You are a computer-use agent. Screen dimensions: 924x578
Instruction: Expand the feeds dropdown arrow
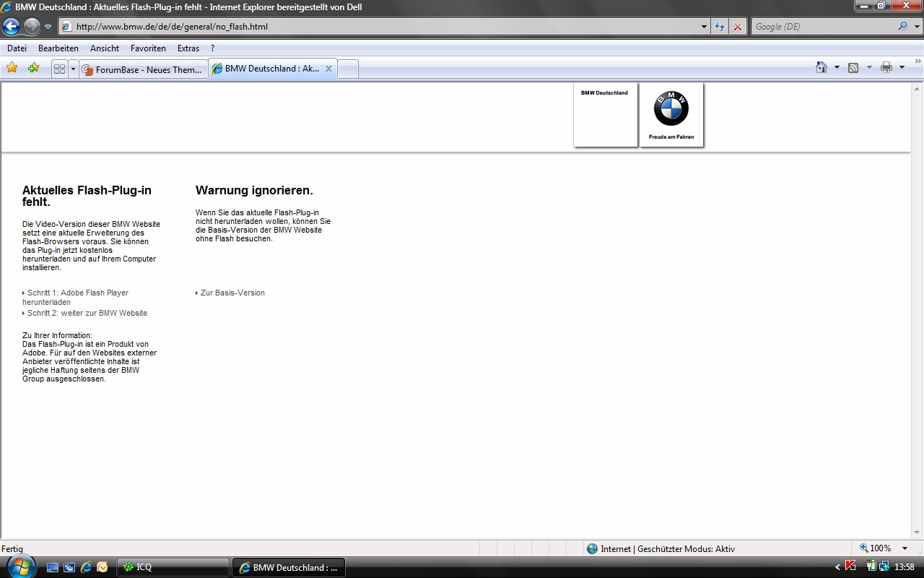[868, 67]
